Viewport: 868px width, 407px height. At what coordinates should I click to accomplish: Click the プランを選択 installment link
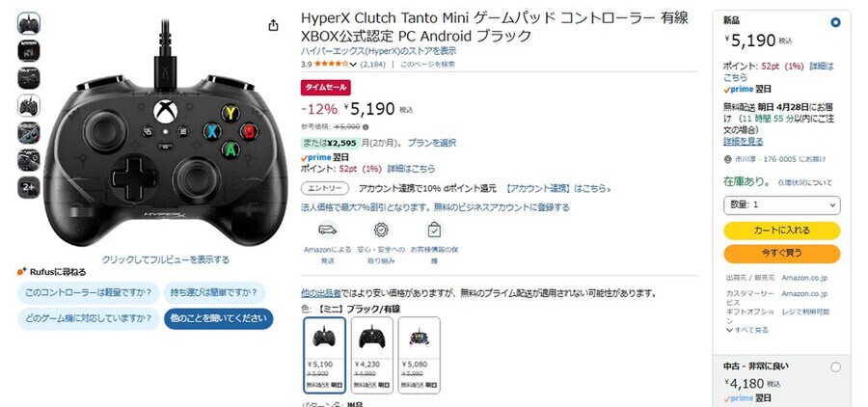(x=432, y=143)
